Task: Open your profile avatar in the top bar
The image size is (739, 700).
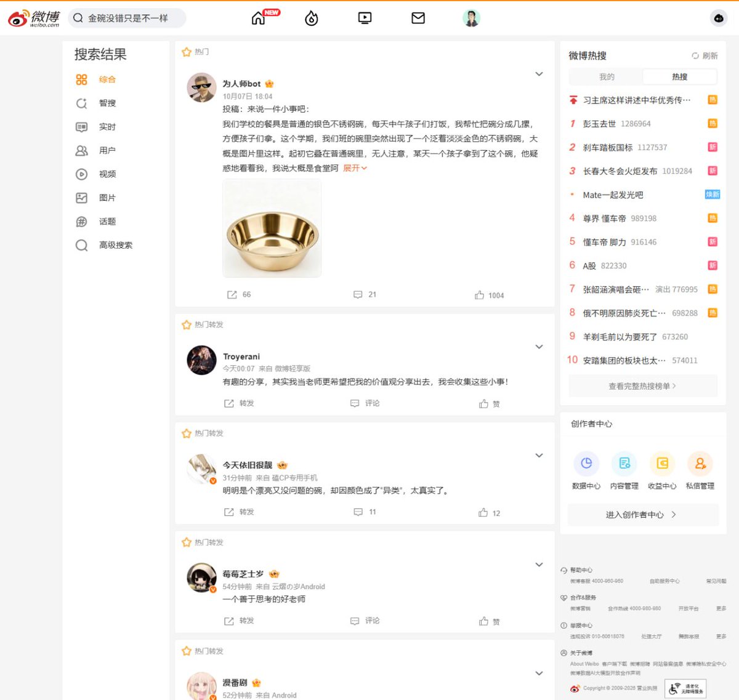Action: pyautogui.click(x=472, y=18)
